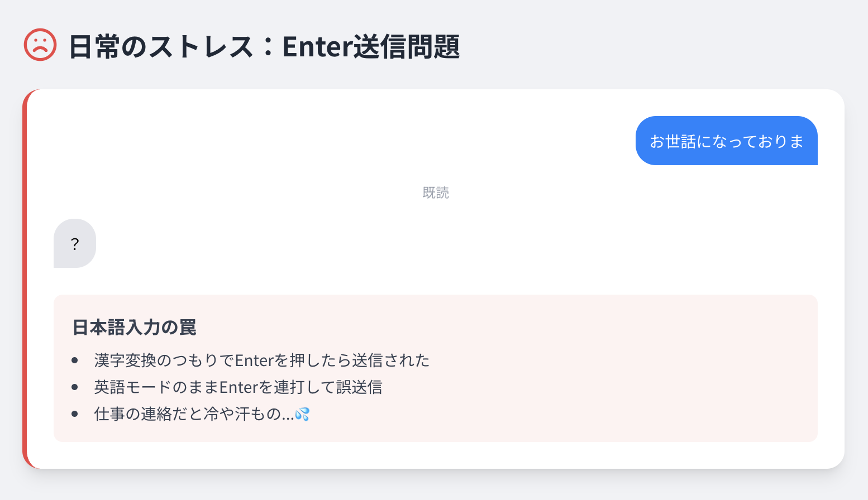Click the 送信問題 text in the title
Screen dimensions: 868x500
407,46
